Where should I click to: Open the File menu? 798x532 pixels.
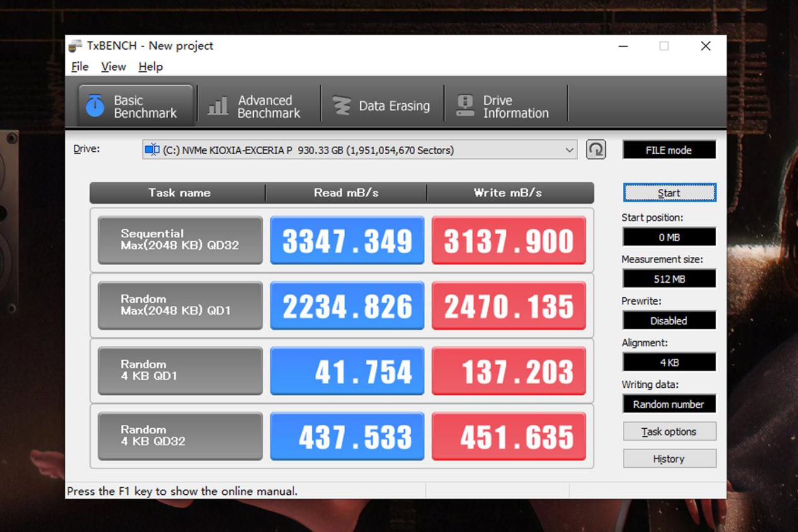79,66
